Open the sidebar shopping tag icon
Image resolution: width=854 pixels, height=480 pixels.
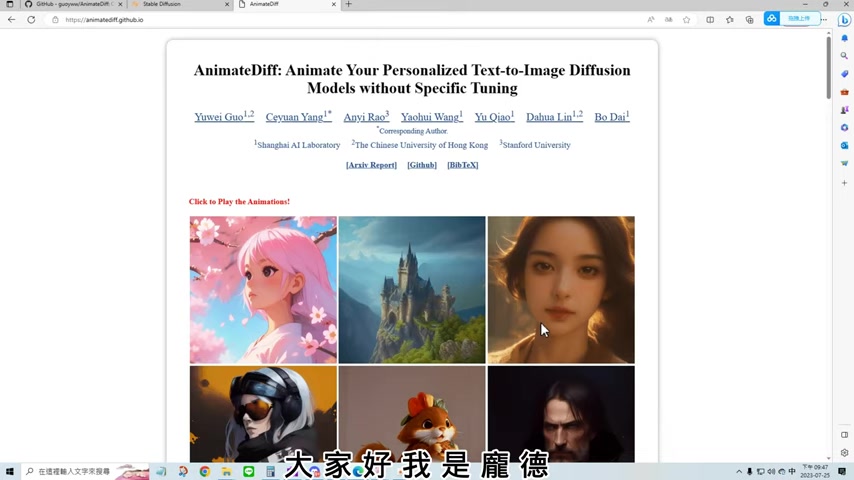click(x=844, y=74)
